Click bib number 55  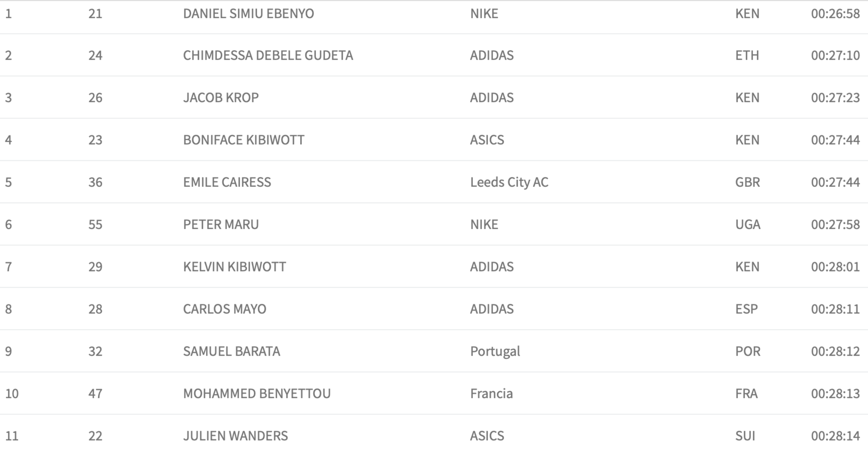(x=95, y=224)
